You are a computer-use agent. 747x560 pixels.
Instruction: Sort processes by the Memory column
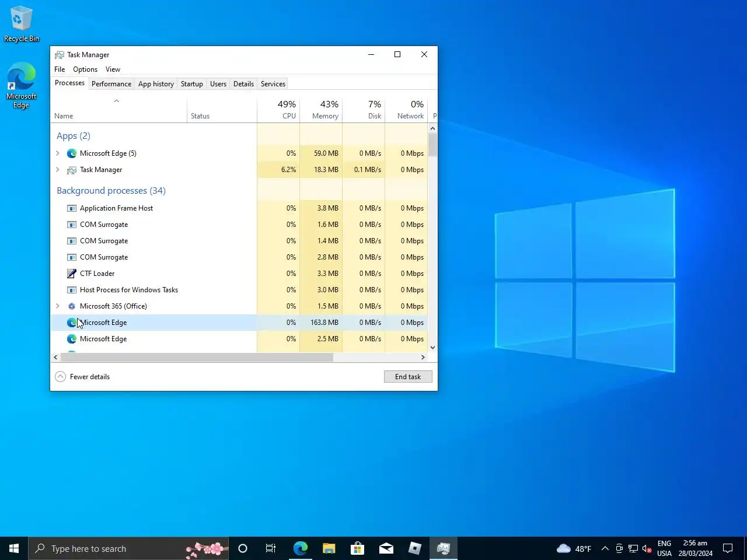coord(321,110)
